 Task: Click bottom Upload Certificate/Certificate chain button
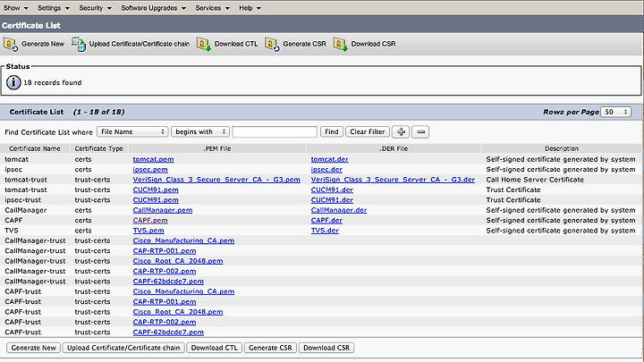click(x=123, y=348)
